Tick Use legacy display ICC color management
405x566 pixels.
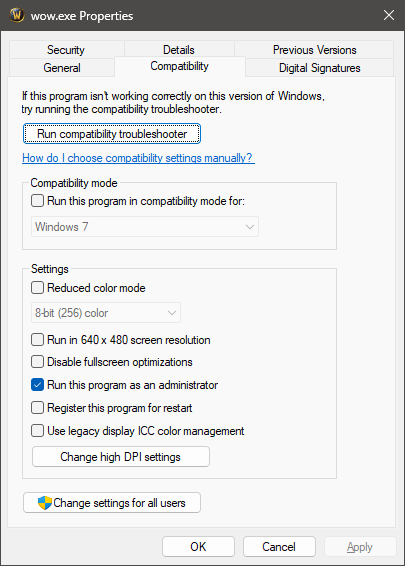pyautogui.click(x=38, y=431)
